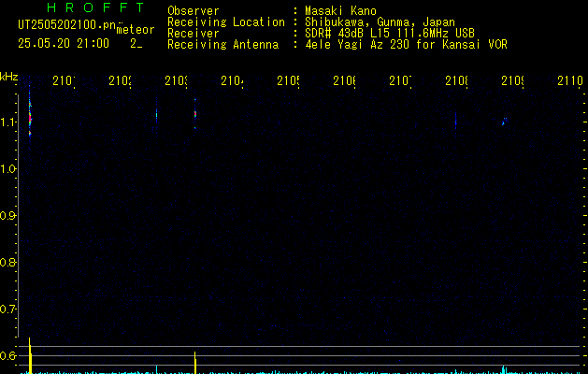Click the 'Receiving Antenna' label
Viewport: 588px width, 374px height.
223,44
